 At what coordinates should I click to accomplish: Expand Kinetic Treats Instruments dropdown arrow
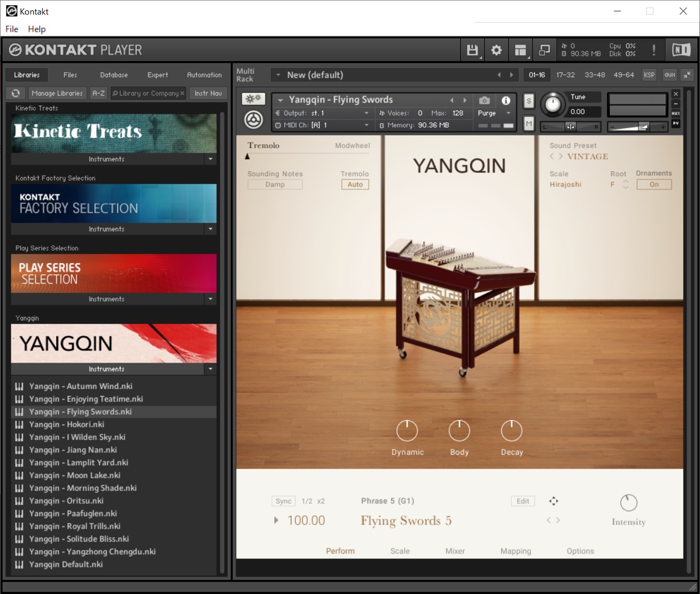(210, 159)
